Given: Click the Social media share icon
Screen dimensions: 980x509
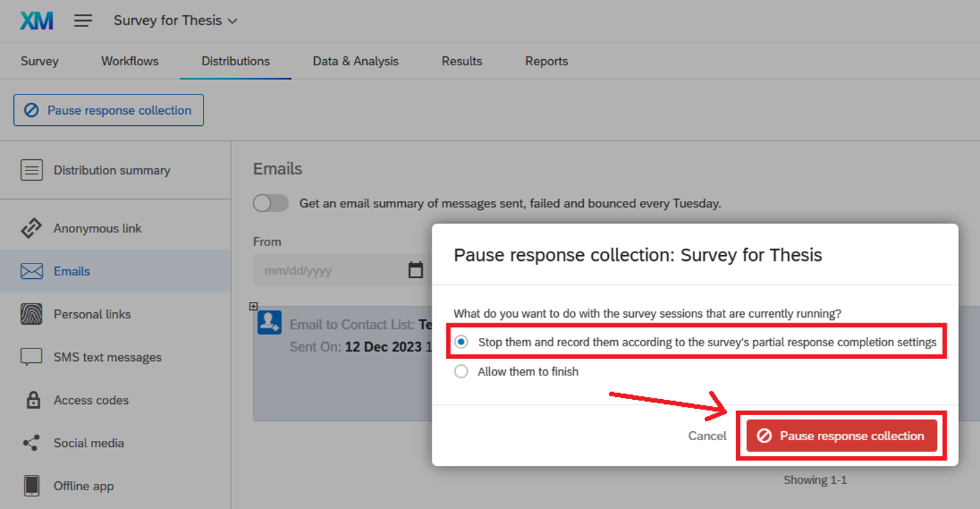Looking at the screenshot, I should click(31, 443).
